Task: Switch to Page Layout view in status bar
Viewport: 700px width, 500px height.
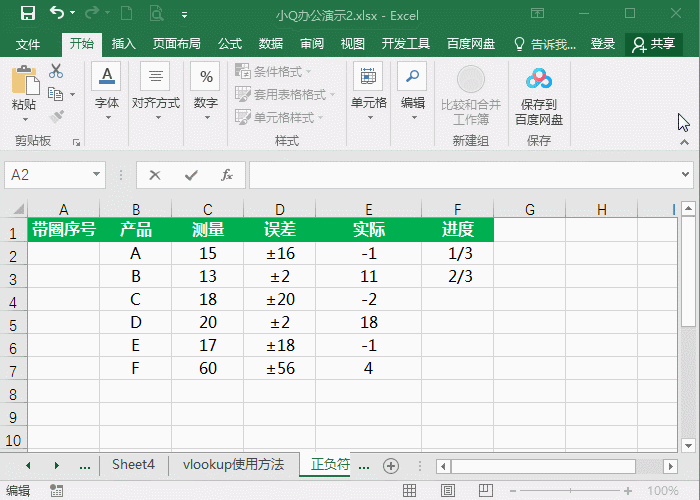Action: pyautogui.click(x=448, y=491)
